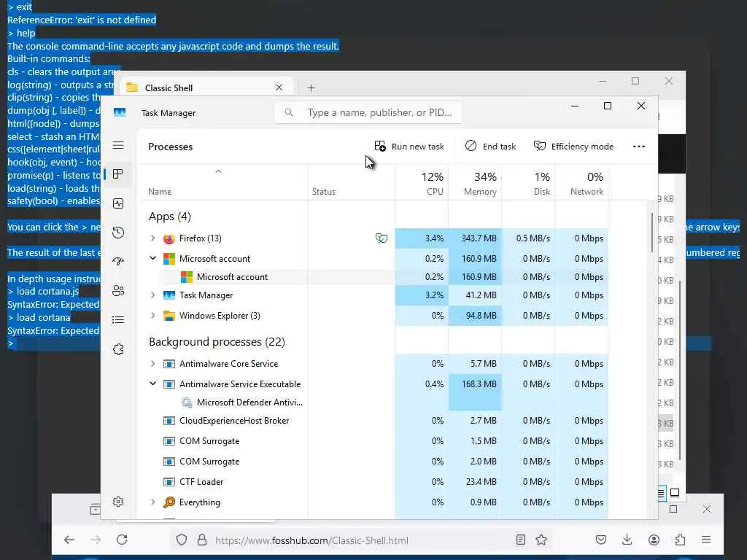Bookmark this page with star icon
Image resolution: width=747 pixels, height=560 pixels.
click(541, 540)
